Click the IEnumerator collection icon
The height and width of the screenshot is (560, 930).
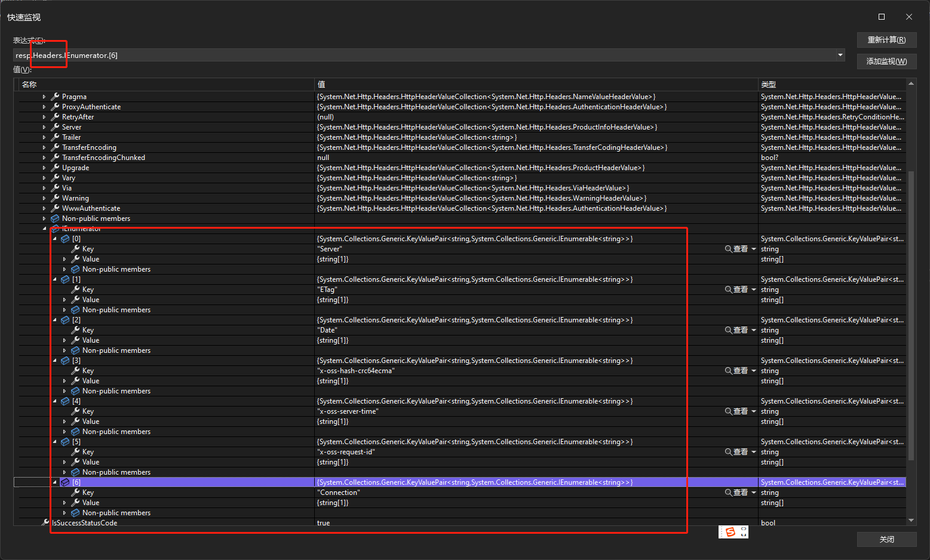[54, 228]
